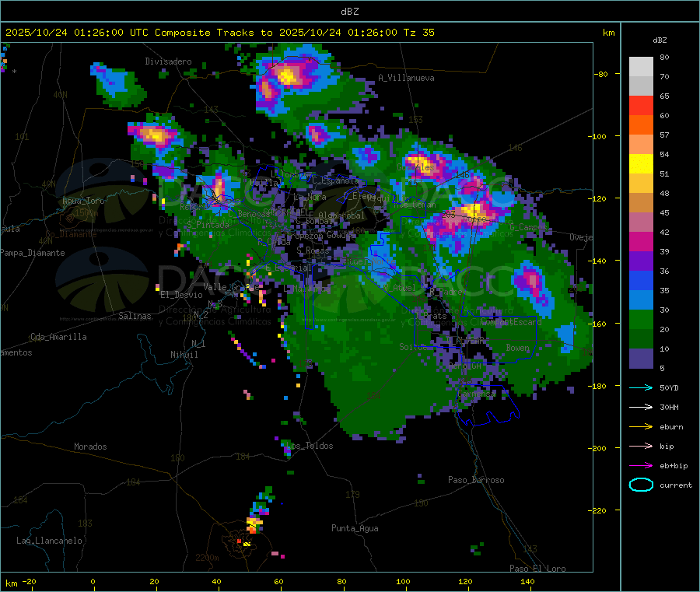Viewport: 700px width, 592px height.
Task: Click the Lag.Llancanelo map label
Action: coord(49,541)
